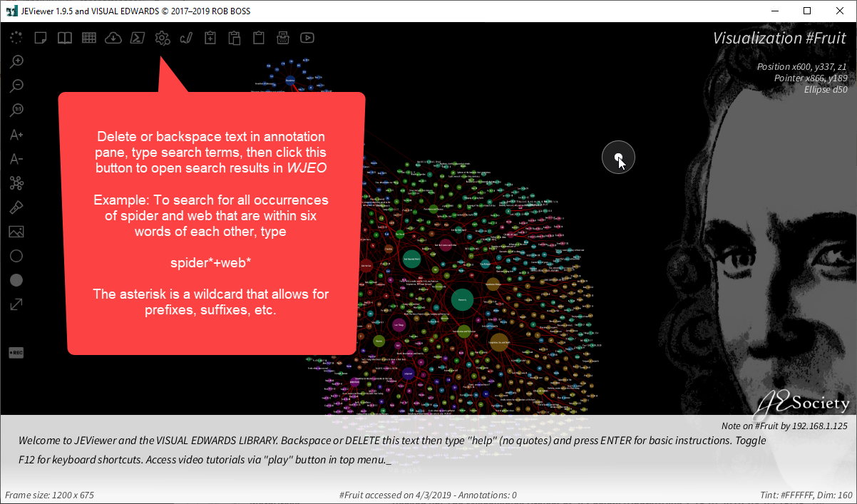Open the command prompt terminal icon
Screen dimensions: 857x504
click(138, 38)
